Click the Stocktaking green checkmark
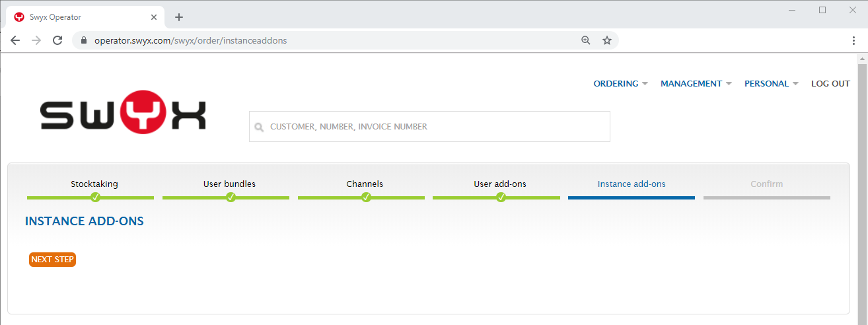 [x=95, y=197]
